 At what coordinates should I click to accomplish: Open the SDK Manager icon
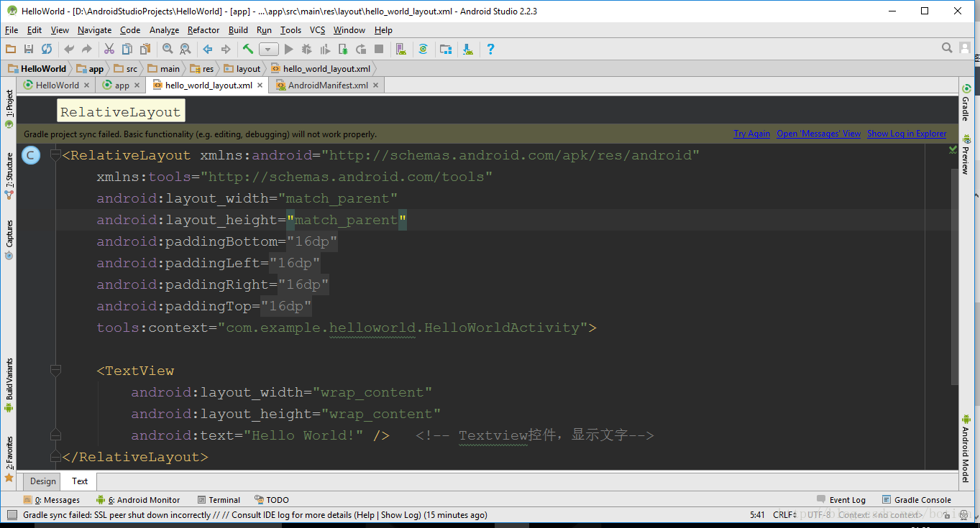tap(468, 49)
